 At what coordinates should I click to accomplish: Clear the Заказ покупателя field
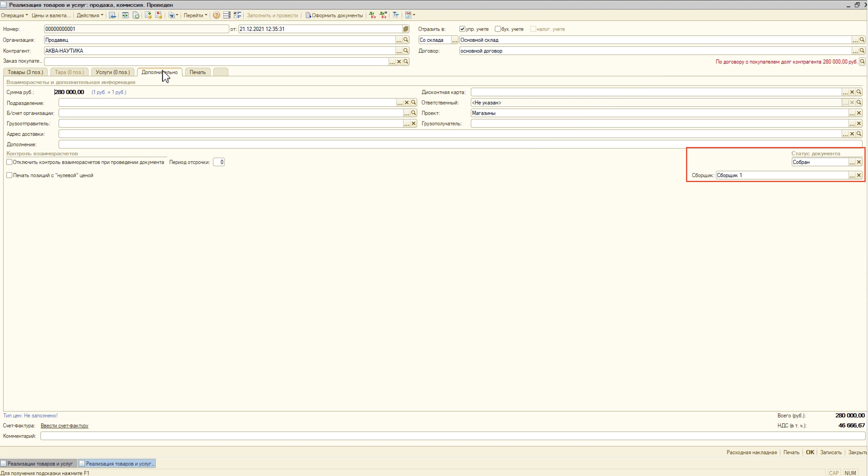coord(399,61)
